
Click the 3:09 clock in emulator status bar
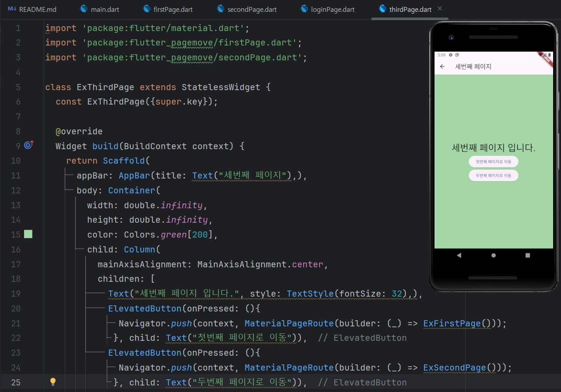(442, 55)
